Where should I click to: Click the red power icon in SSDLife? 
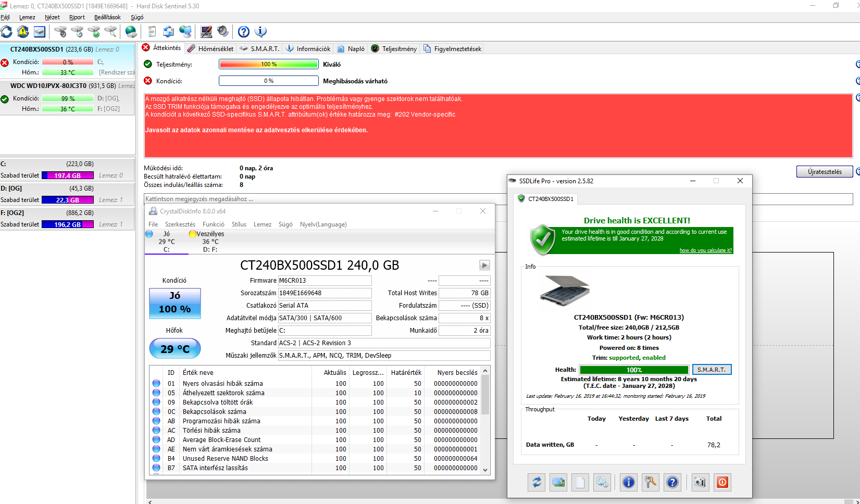722,482
